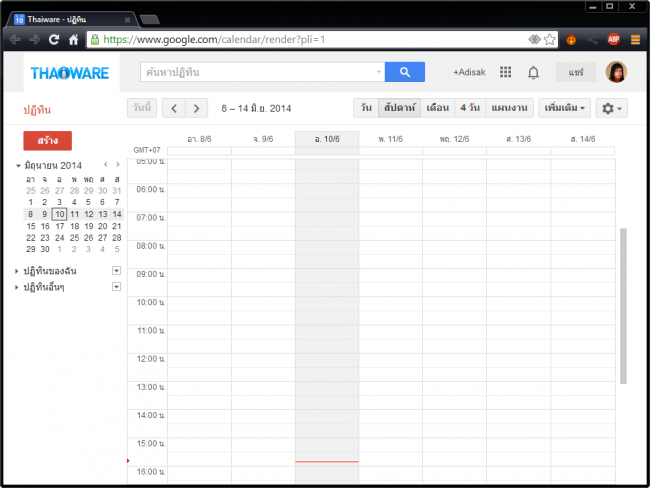Click the วันนี้ today button
Image resolution: width=650 pixels, height=488 pixels.
tap(142, 108)
